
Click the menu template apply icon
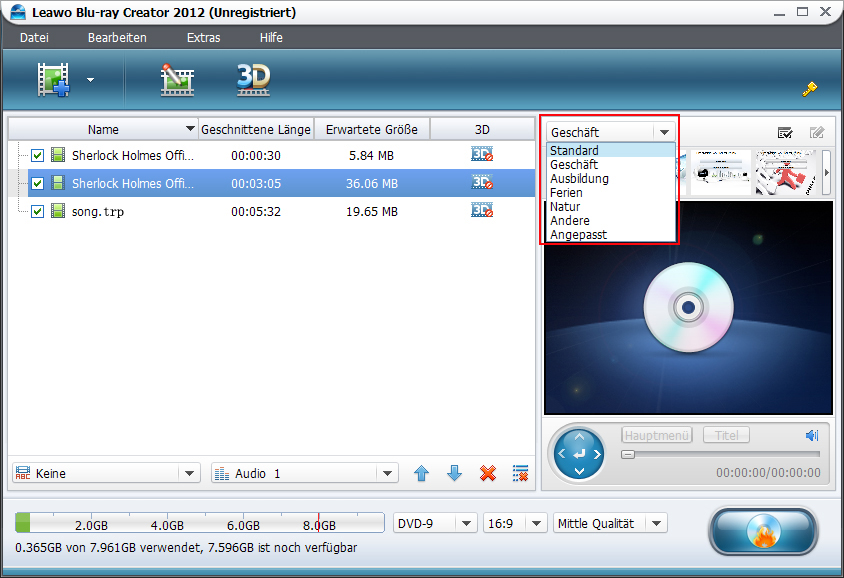click(x=785, y=132)
